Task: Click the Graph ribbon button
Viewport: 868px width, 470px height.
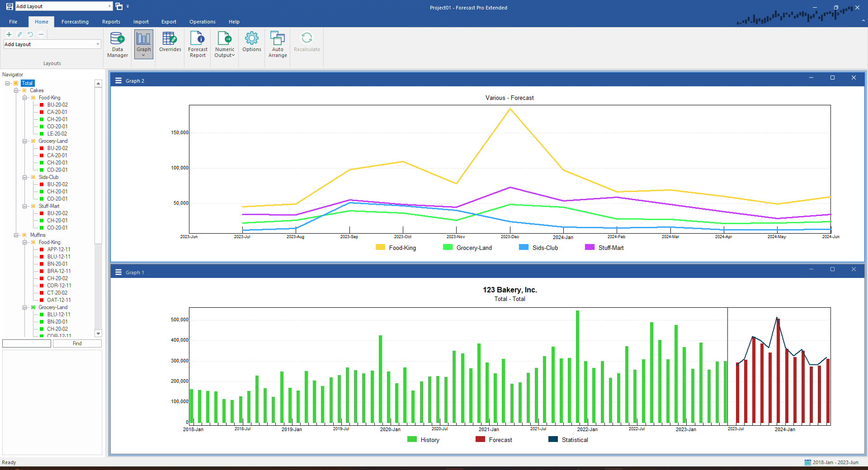Action: 144,44
